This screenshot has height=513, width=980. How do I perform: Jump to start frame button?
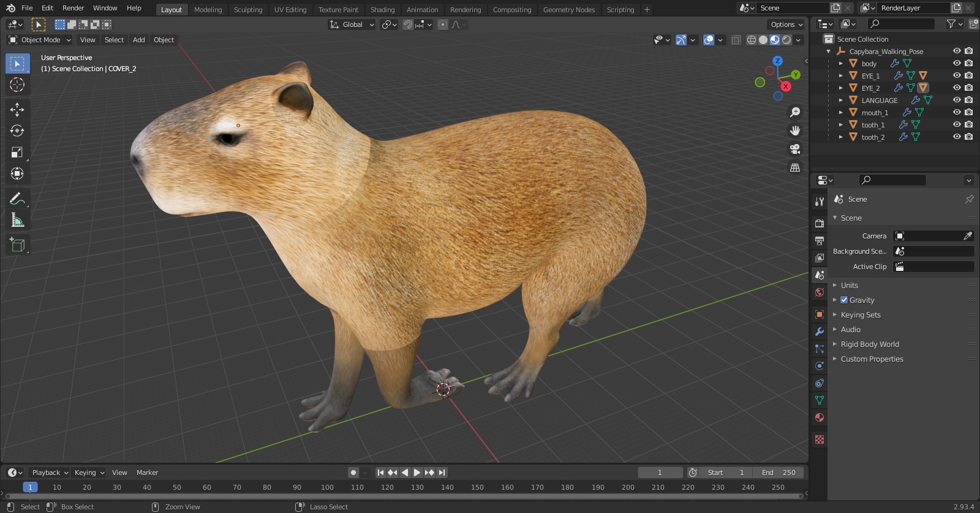pyautogui.click(x=380, y=473)
